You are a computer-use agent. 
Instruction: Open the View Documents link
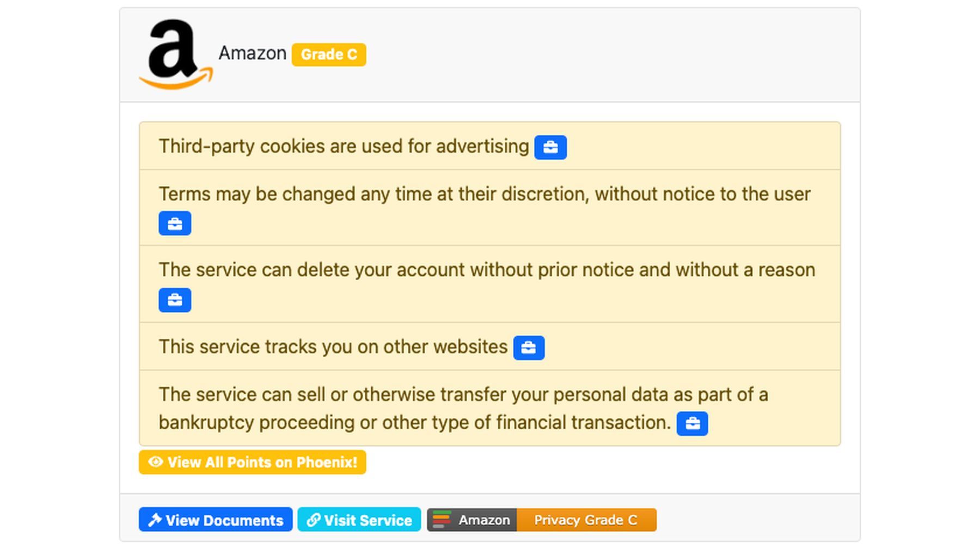tap(215, 520)
